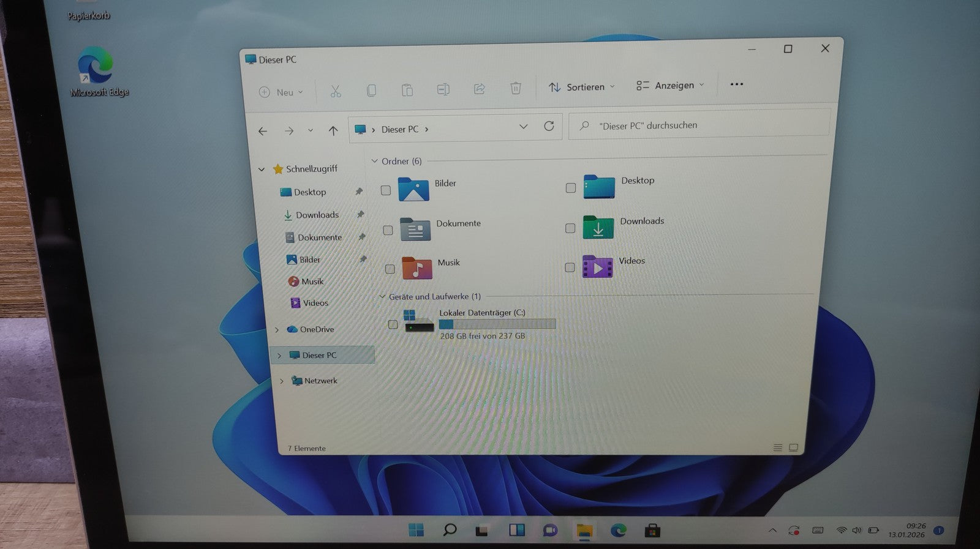Click the Paste clipboard icon in toolbar

tap(407, 90)
